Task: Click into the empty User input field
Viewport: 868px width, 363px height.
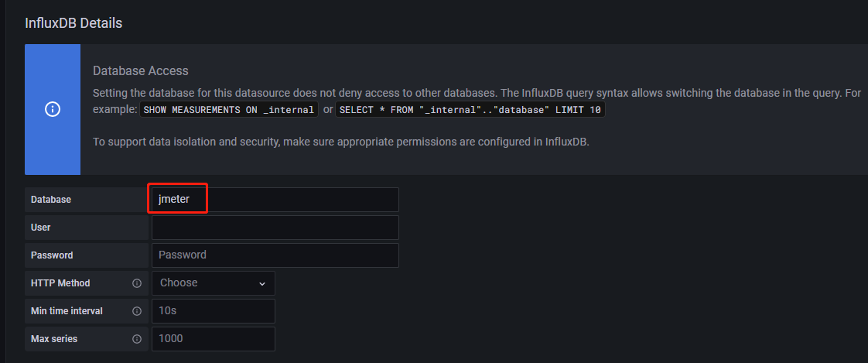Action: [x=275, y=228]
